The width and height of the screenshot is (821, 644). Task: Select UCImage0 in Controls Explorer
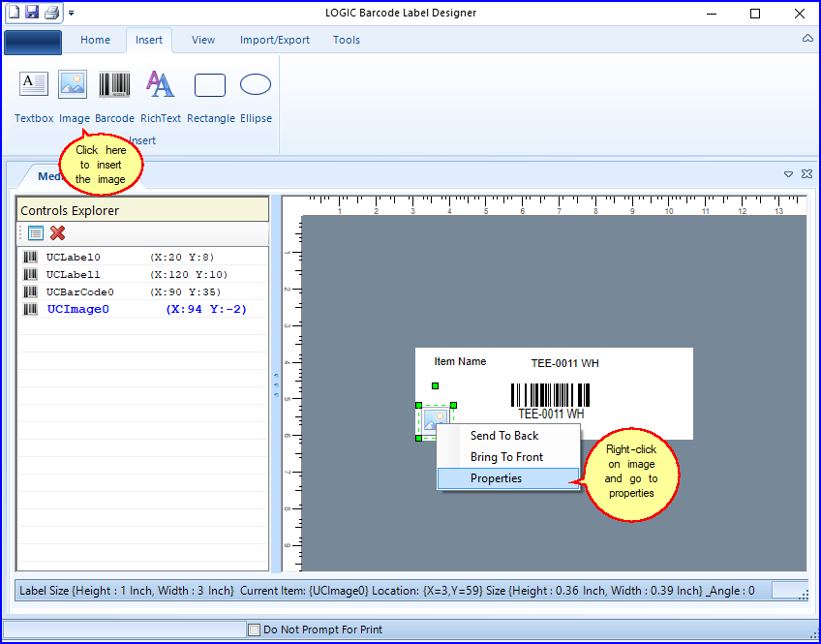tap(142, 309)
